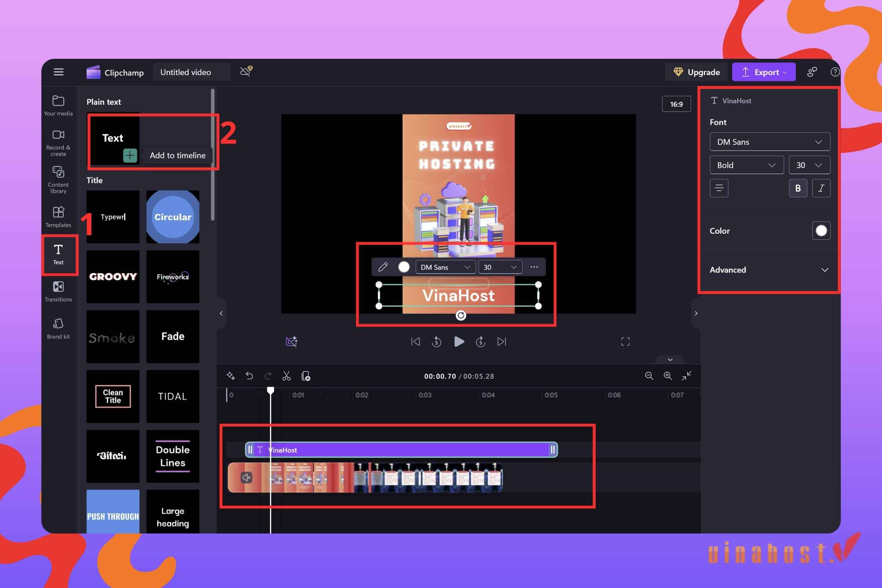
Task: Open the feedback people icon
Action: [812, 72]
